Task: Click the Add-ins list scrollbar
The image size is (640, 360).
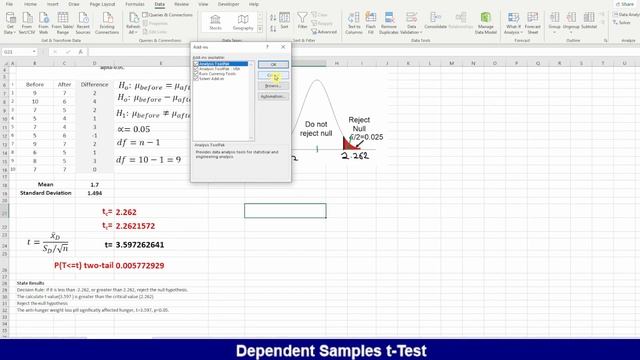Action: (251, 101)
